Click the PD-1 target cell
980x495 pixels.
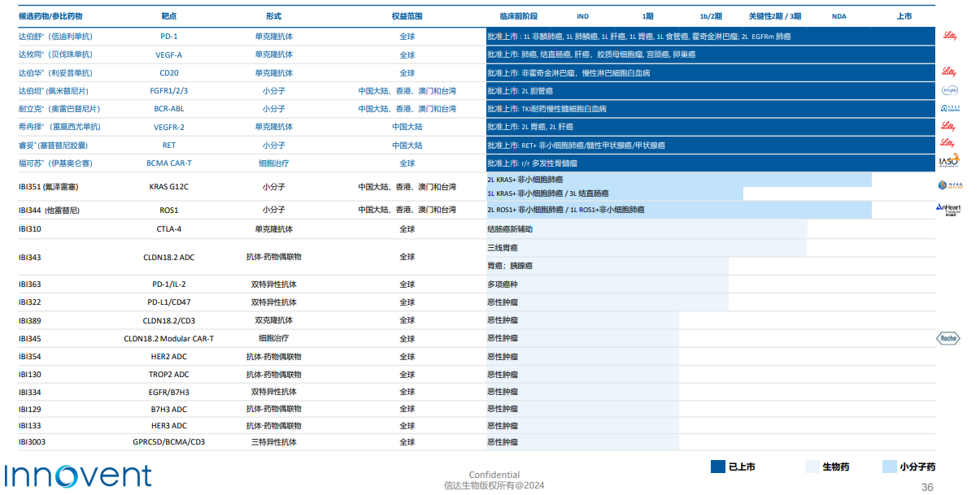(x=169, y=37)
